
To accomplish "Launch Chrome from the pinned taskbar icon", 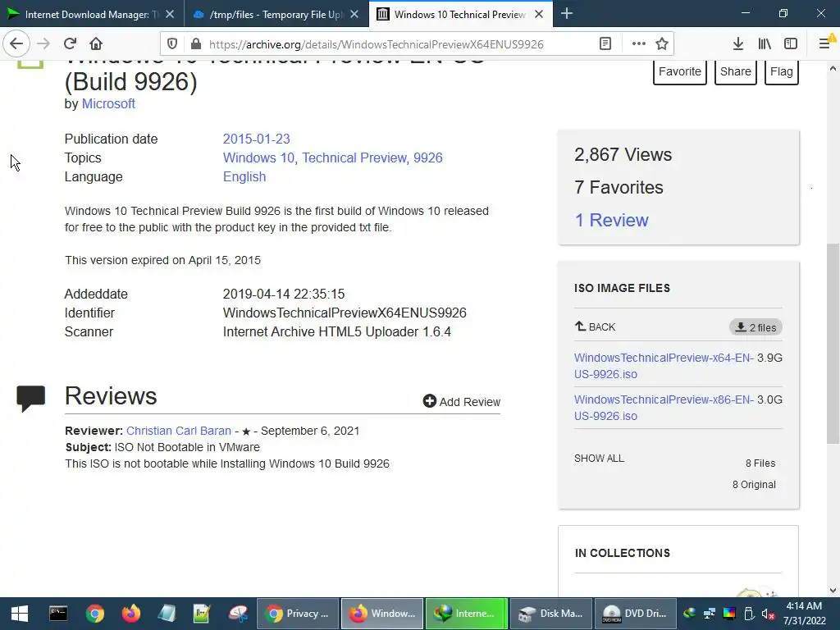I will coord(95,614).
